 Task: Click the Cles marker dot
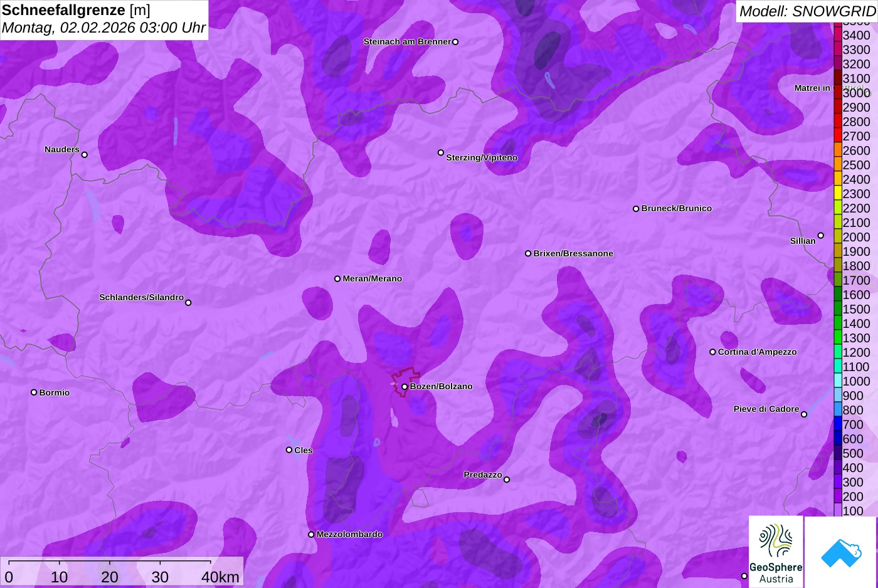(289, 450)
